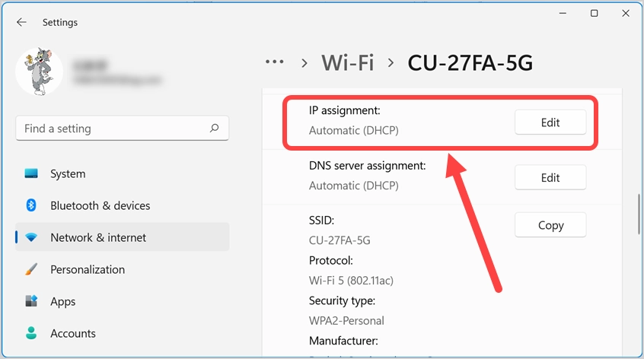Open System via its monitor icon
The height and width of the screenshot is (359, 644).
31,173
